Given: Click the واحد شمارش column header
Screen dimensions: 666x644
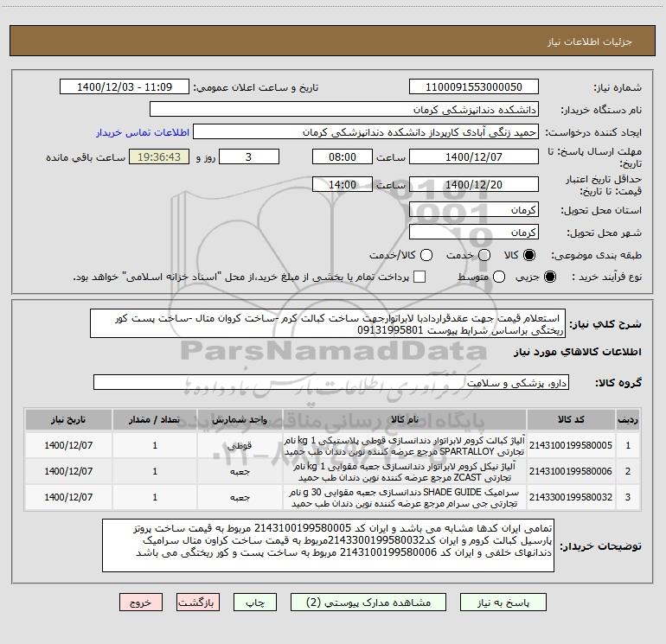Looking at the screenshot, I should click(x=240, y=419).
